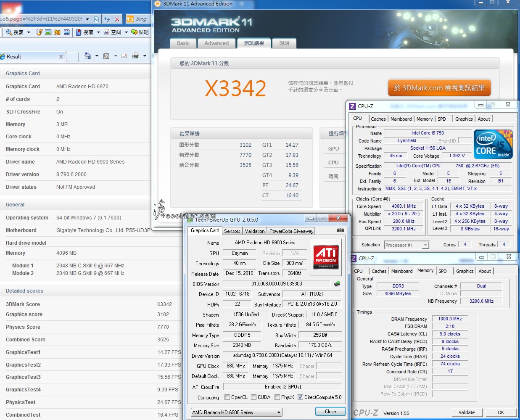The width and height of the screenshot is (520, 420).
Task: Open the Sensors tab in GPU-Z
Action: point(232,231)
